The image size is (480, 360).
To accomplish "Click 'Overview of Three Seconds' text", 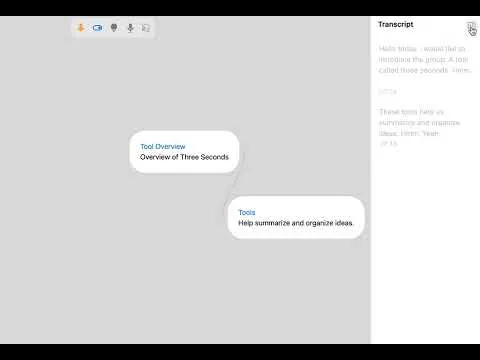I will (184, 157).
